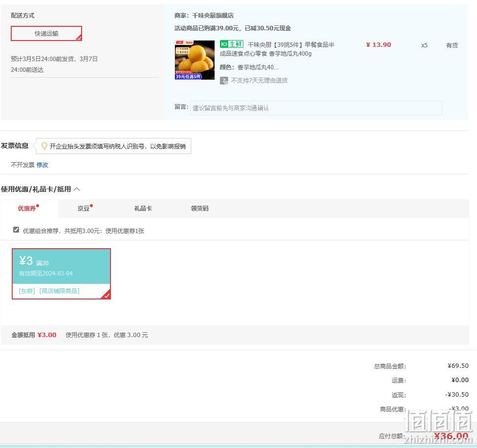Image resolution: width=477 pixels, height=448 pixels.
Task: Click the 颜色: 香芋地瓜丸40... attribute text
Action: click(249, 67)
